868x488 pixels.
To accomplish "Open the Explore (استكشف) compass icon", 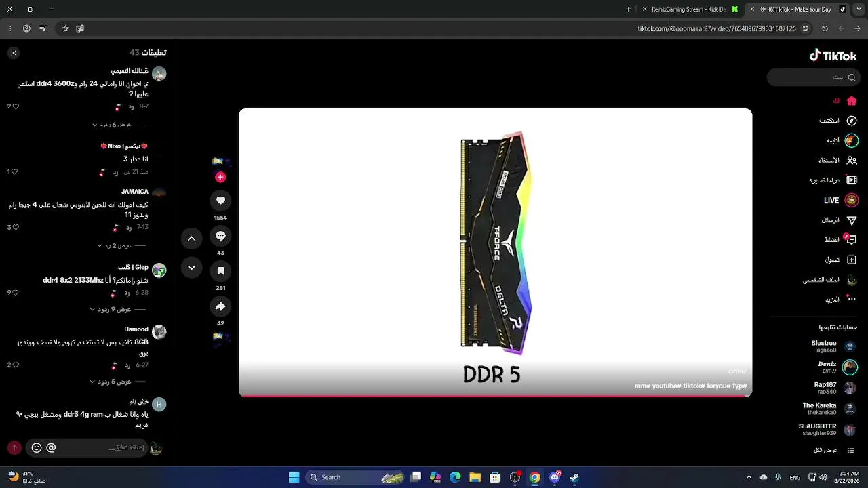I will (852, 121).
